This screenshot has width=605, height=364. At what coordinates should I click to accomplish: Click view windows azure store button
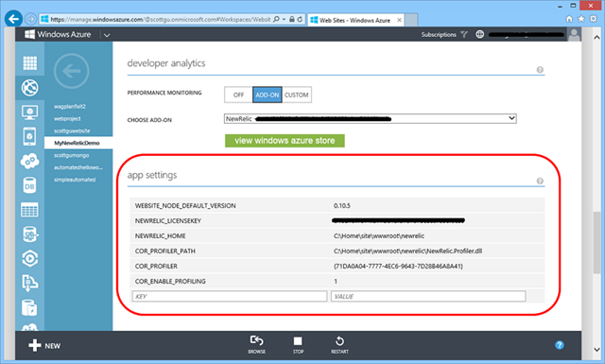point(285,141)
